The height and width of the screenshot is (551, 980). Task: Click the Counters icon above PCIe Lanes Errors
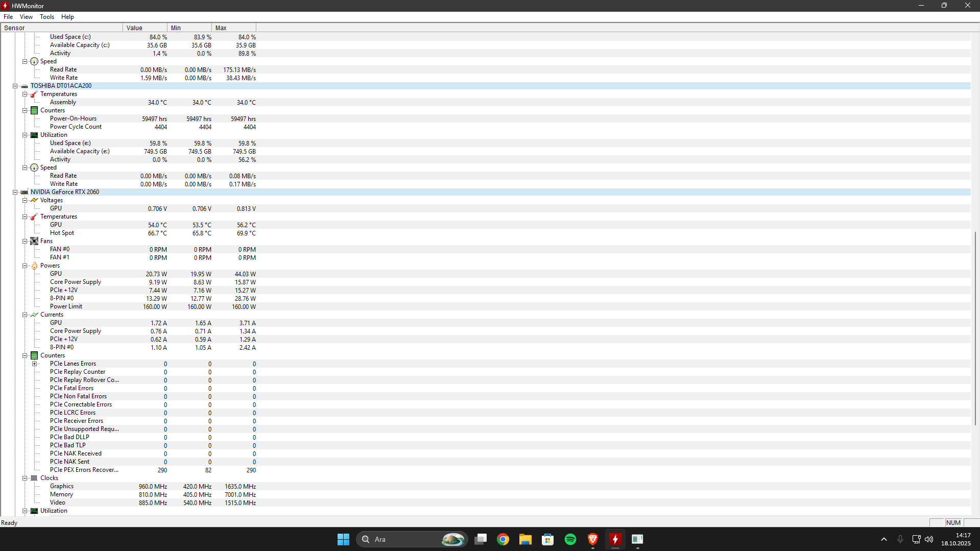pos(34,355)
